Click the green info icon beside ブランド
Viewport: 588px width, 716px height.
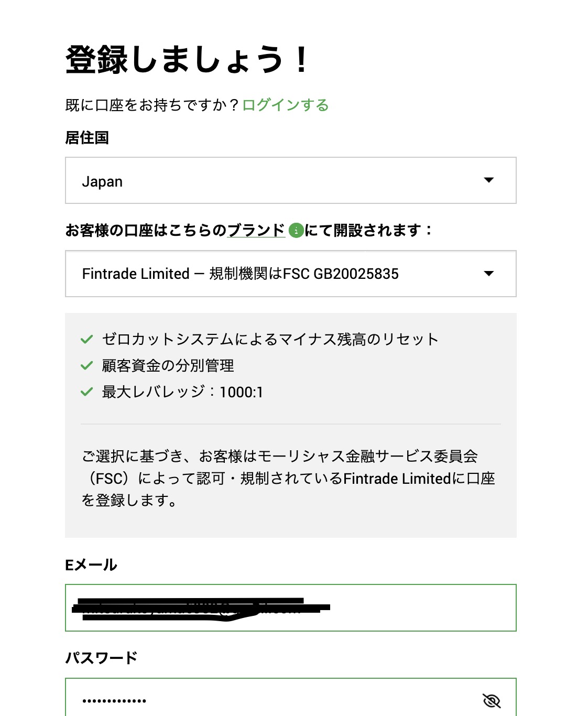tap(296, 230)
